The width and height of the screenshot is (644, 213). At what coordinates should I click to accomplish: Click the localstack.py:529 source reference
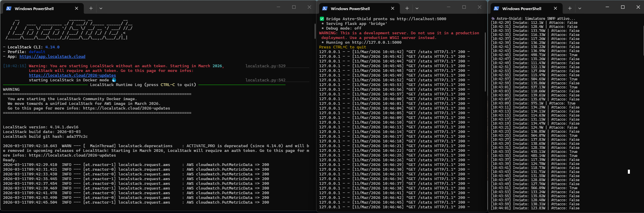265,66
